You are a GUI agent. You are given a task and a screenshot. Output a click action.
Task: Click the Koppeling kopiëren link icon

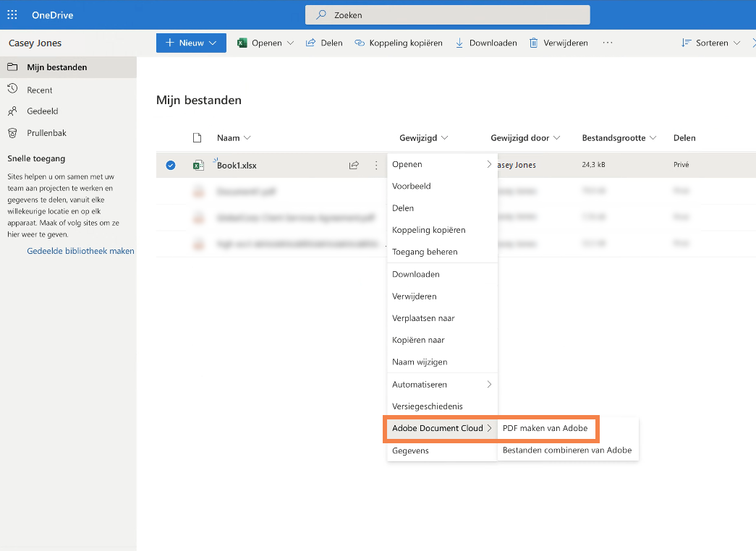click(360, 43)
